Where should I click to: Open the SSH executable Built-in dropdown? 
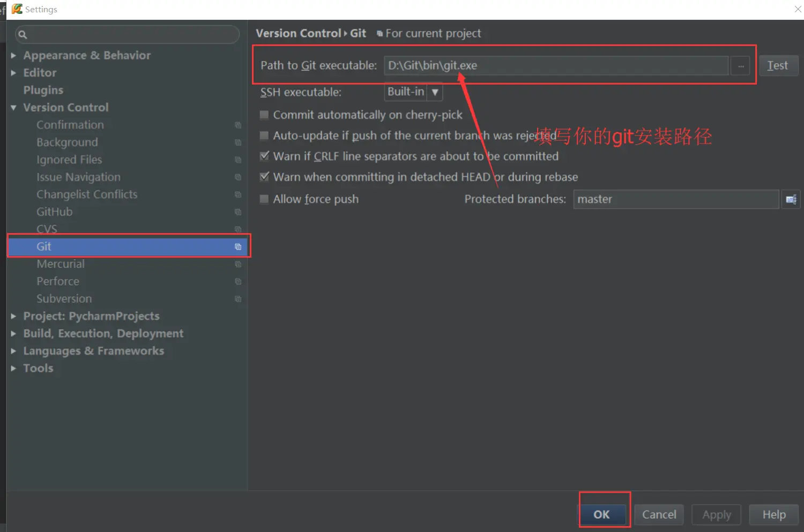click(413, 92)
